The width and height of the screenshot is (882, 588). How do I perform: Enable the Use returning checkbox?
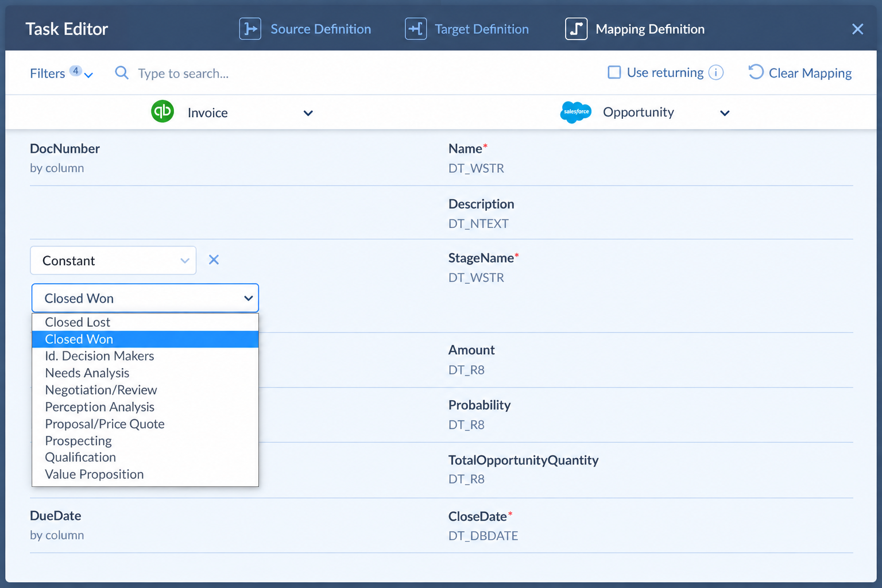(x=614, y=72)
